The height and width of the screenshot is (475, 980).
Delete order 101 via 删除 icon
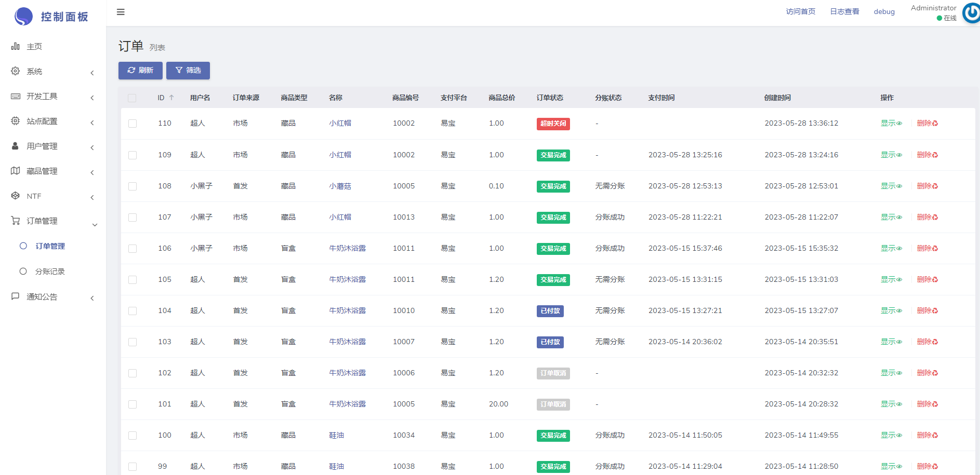(x=935, y=404)
